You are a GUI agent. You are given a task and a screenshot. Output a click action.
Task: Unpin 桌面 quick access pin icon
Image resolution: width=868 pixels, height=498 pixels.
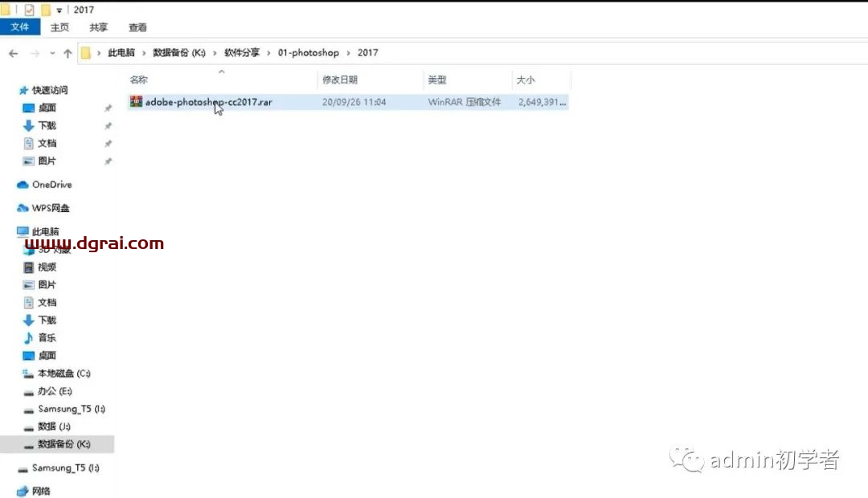pyautogui.click(x=108, y=108)
